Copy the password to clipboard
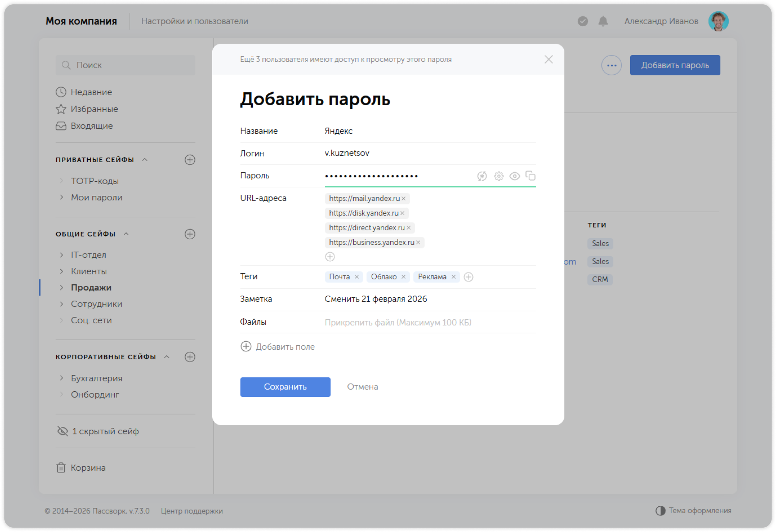776x532 pixels. (530, 176)
